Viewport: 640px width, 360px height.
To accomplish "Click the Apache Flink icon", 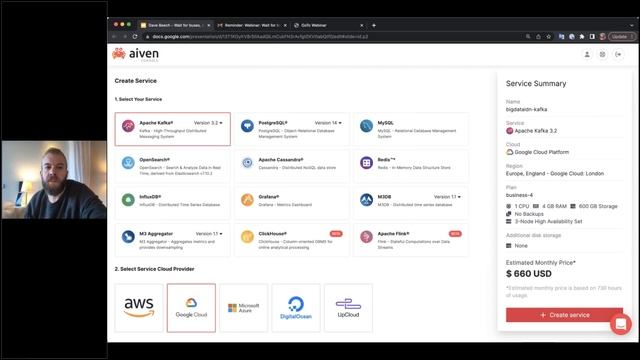I will point(366,237).
